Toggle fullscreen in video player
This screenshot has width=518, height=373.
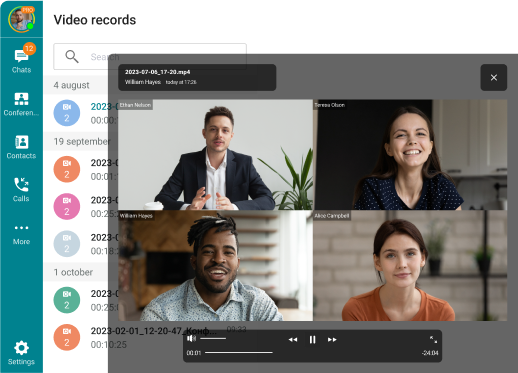point(433,339)
